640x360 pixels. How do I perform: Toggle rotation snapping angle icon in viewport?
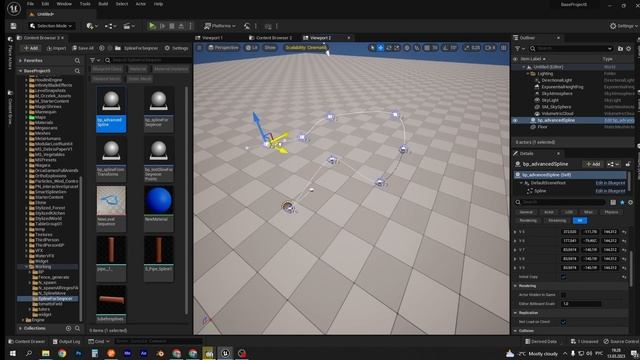click(446, 48)
